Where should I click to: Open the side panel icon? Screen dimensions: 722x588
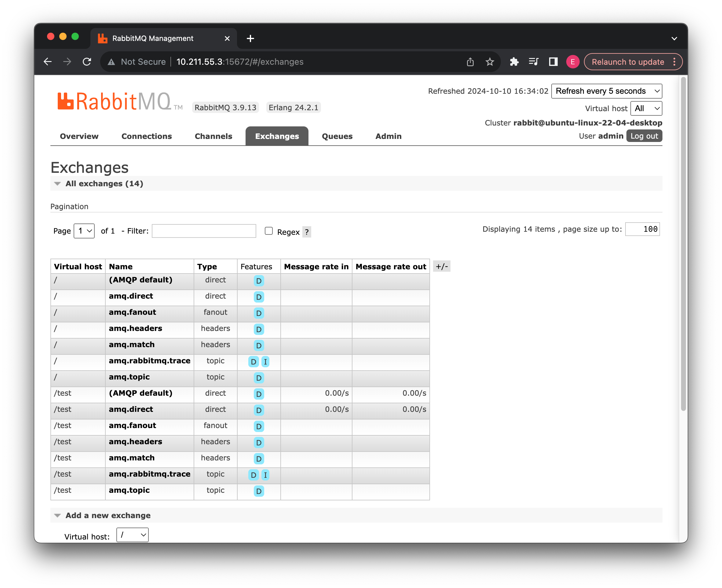tap(553, 62)
